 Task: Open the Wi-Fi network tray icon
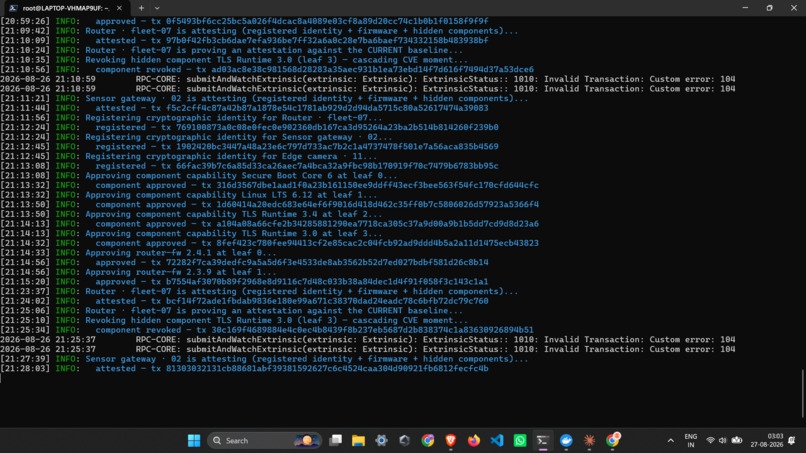point(710,441)
